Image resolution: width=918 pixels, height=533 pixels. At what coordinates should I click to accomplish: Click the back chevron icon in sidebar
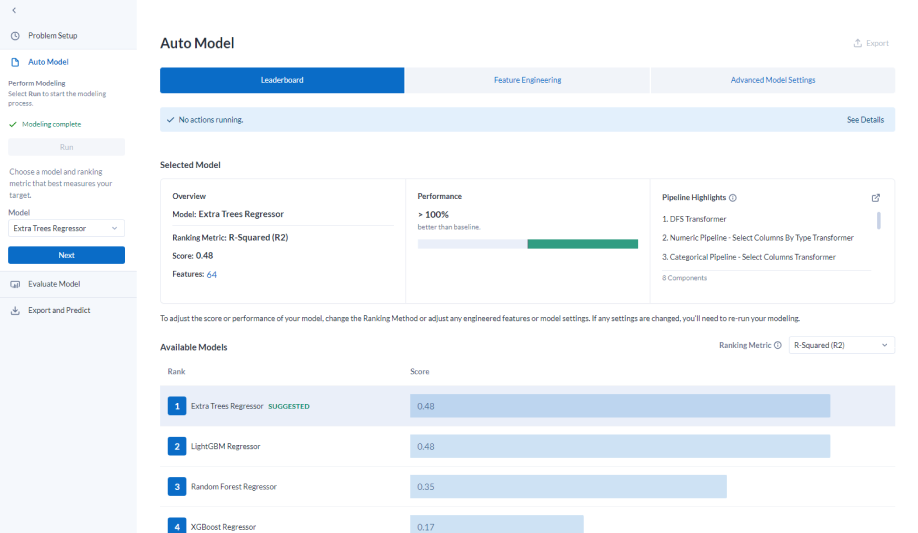coord(14,10)
